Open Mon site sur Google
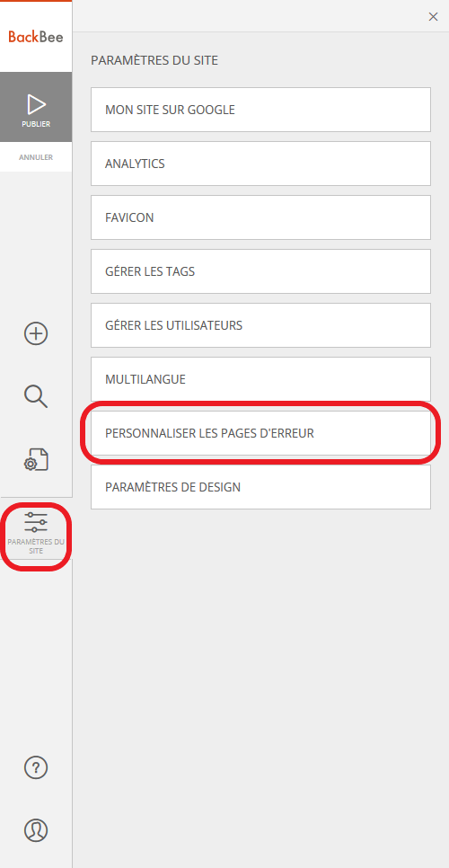 tap(260, 110)
